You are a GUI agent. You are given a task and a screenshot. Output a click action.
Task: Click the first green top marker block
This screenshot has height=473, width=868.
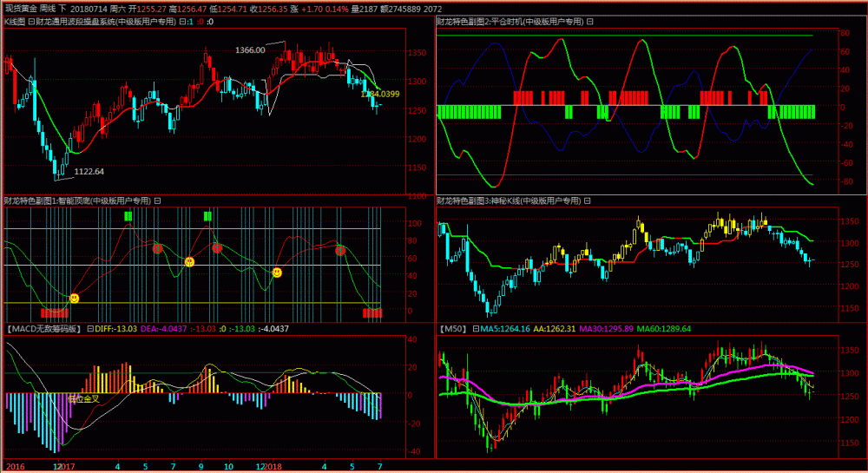pyautogui.click(x=128, y=216)
